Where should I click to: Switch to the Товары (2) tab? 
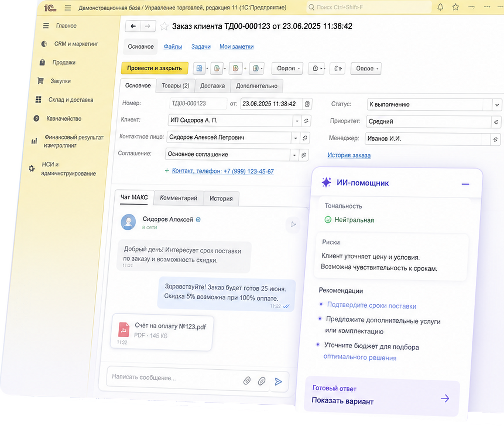pyautogui.click(x=176, y=86)
